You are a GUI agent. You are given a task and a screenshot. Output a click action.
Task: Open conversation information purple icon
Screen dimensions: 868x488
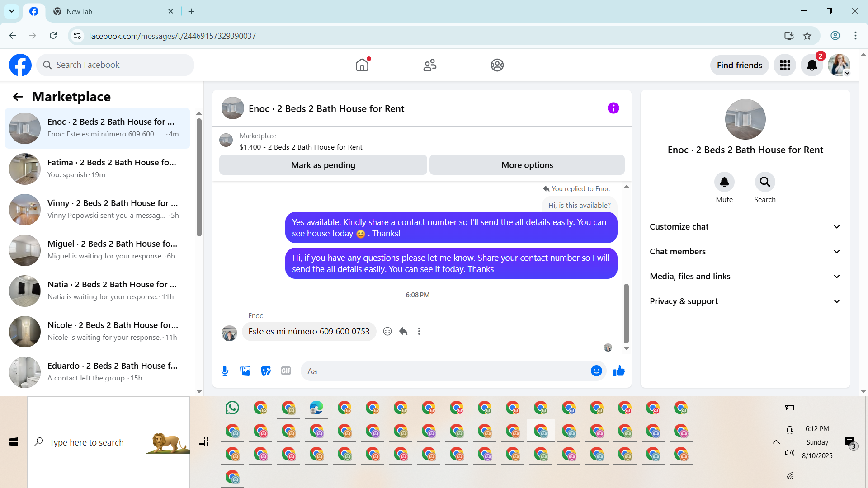click(613, 108)
